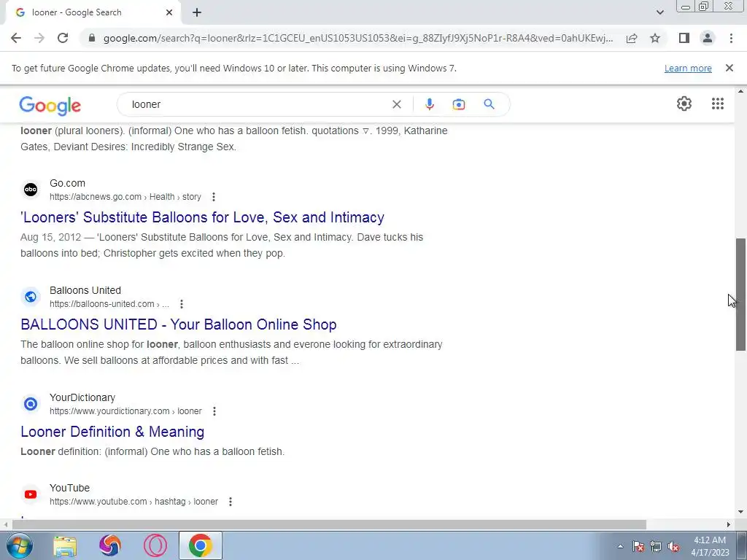Open Action Center flag tray icon
The image size is (747, 560).
click(638, 546)
